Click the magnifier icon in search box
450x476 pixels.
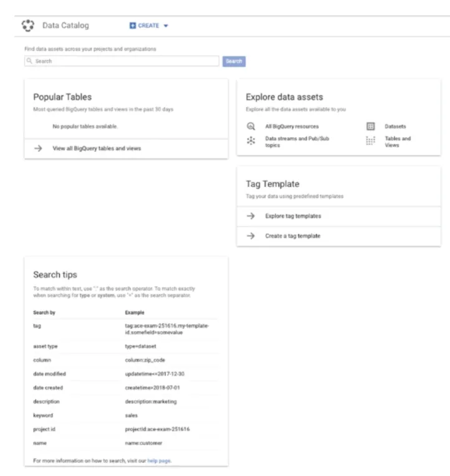[29, 61]
